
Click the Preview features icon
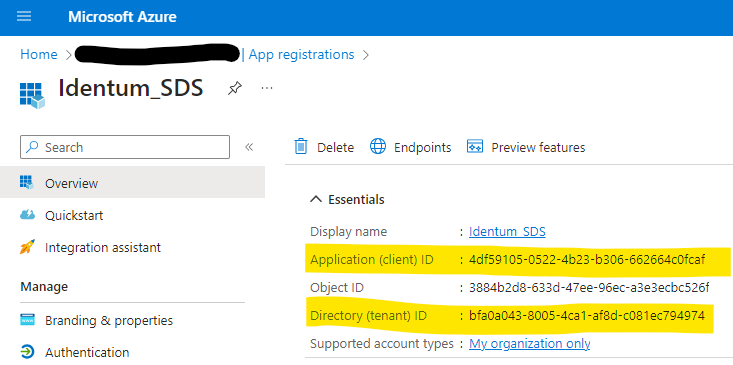[475, 147]
